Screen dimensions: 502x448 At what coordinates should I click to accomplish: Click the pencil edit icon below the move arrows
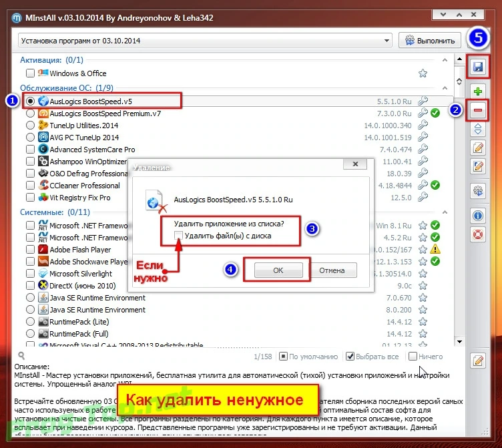coord(478,148)
